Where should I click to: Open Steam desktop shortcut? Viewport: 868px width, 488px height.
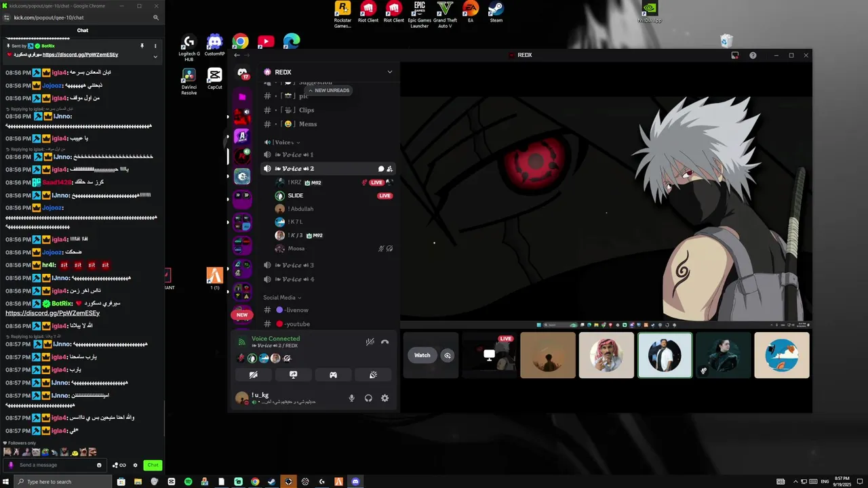(496, 12)
